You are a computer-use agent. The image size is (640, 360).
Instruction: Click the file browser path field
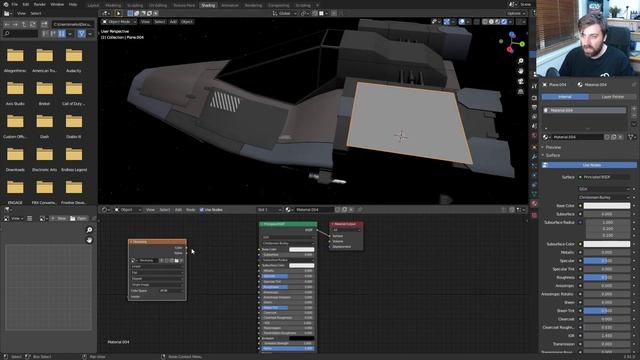click(73, 24)
